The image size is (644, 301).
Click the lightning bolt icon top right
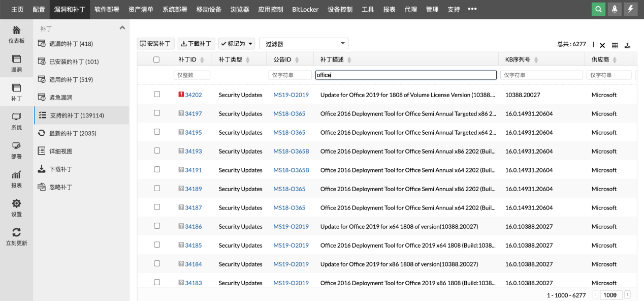pos(631,9)
